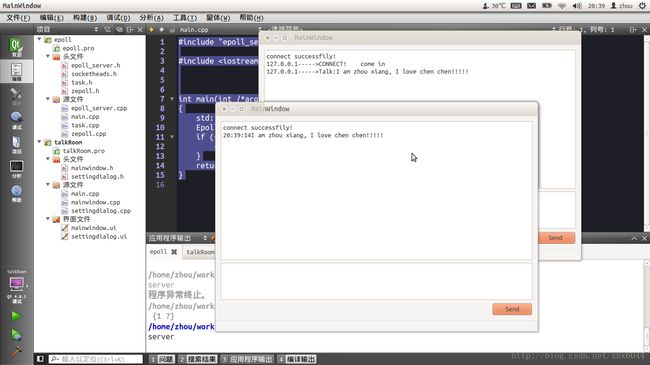The image size is (650, 365).
Task: Open the Edit menu
Action: (x=51, y=18)
